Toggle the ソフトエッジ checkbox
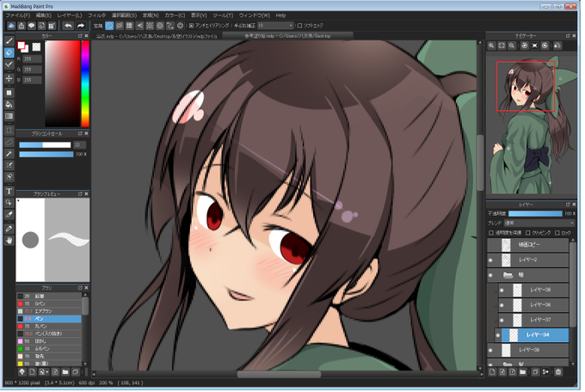The height and width of the screenshot is (392, 585). [x=299, y=26]
